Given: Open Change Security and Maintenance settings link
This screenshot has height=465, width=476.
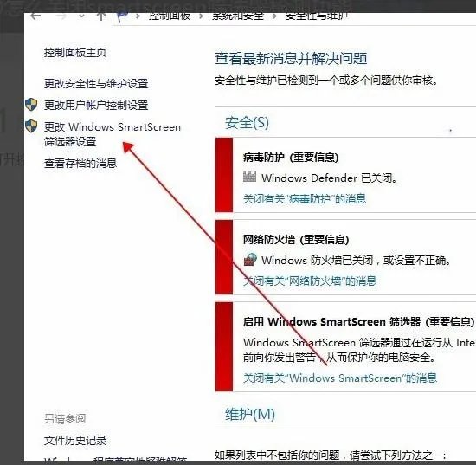Looking at the screenshot, I should tap(96, 83).
